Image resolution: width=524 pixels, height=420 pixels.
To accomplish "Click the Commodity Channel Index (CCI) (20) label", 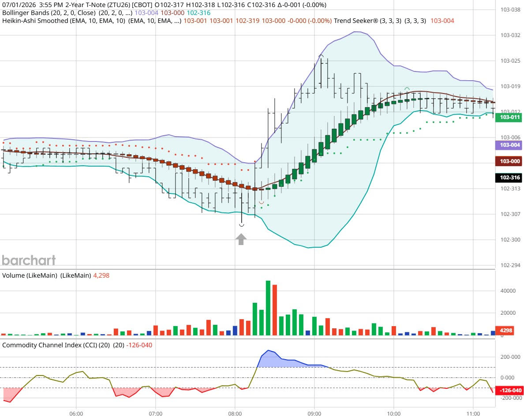I will click(56, 345).
